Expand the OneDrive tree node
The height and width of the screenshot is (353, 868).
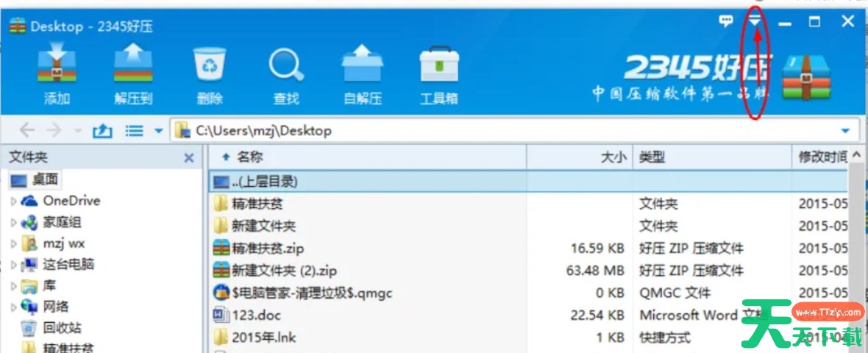click(x=14, y=201)
